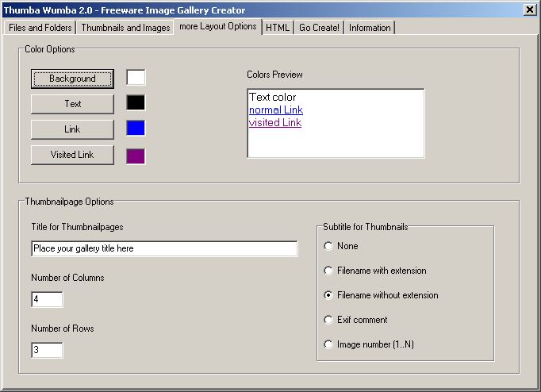This screenshot has width=541, height=392.
Task: Select the None subtitle option
Action: [x=328, y=246]
